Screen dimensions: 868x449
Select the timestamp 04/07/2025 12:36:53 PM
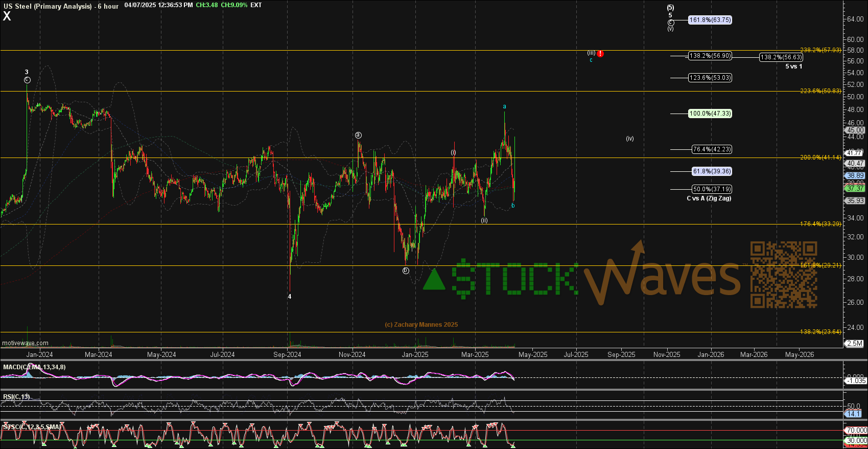159,5
